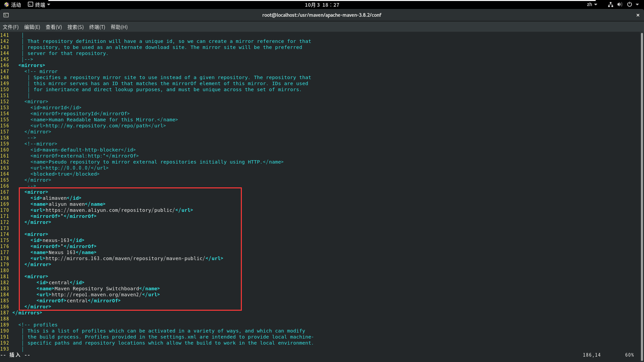Open the 终端(T) menu in menu bar
Screen dimensions: 644x362
click(97, 27)
